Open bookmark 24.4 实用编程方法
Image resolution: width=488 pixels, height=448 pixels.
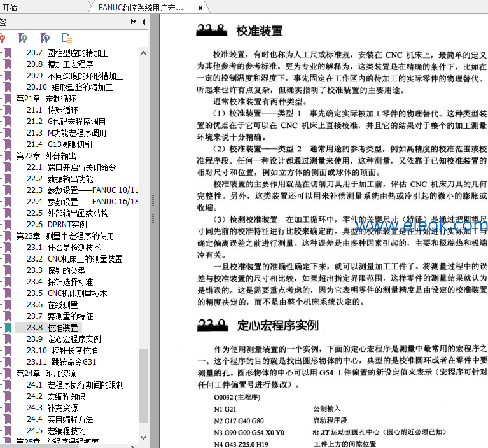[x=60, y=419]
